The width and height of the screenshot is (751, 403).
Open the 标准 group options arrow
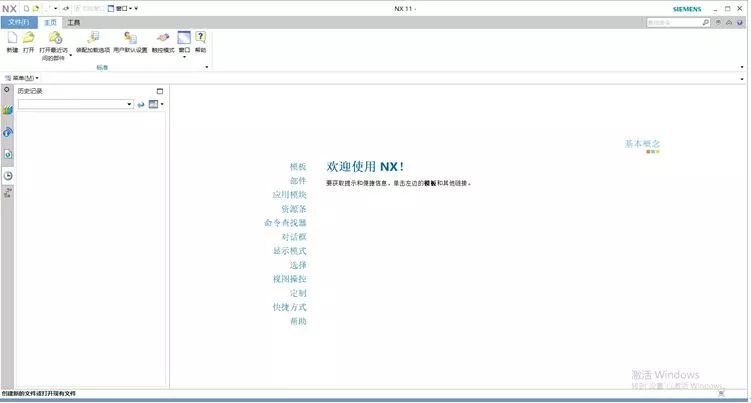206,67
